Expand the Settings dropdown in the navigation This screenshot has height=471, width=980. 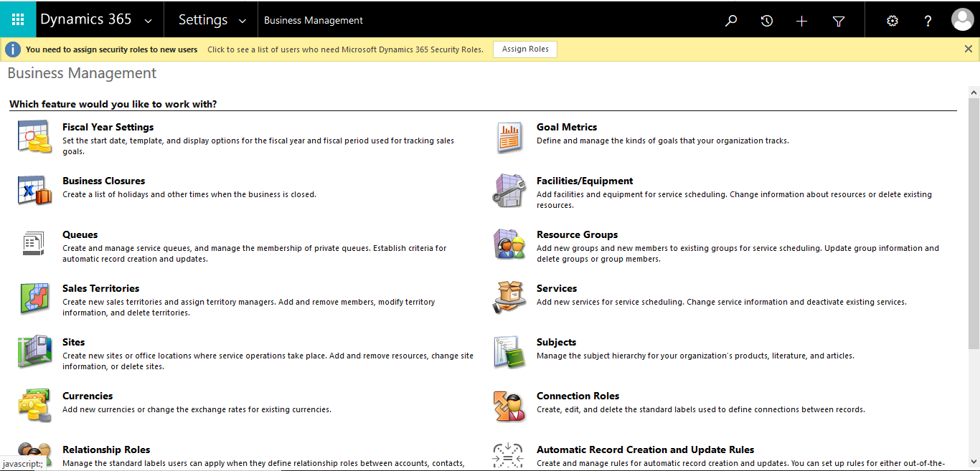[210, 19]
